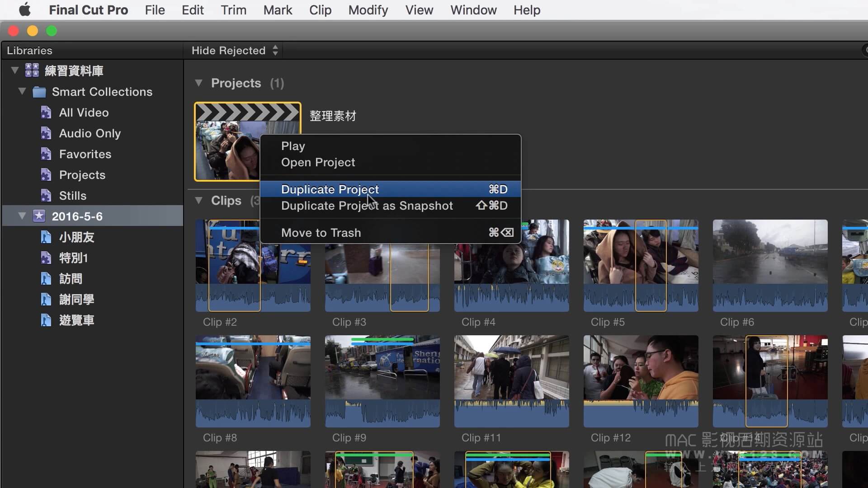Select the Clip #8 thumbnail
Screen dimensions: 868x488
(253, 381)
